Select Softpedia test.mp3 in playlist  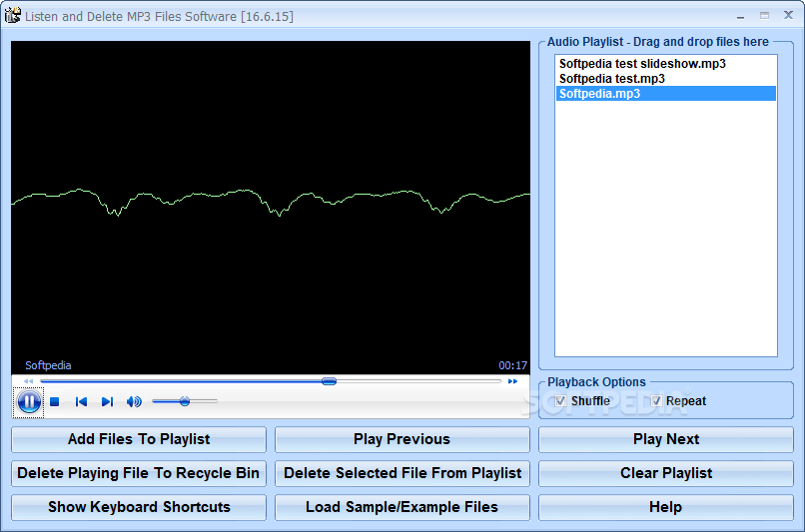[666, 79]
